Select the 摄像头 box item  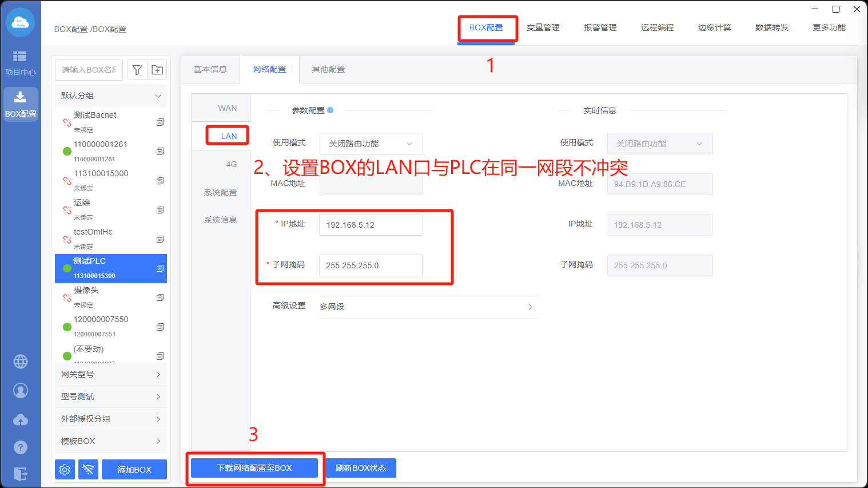click(111, 297)
